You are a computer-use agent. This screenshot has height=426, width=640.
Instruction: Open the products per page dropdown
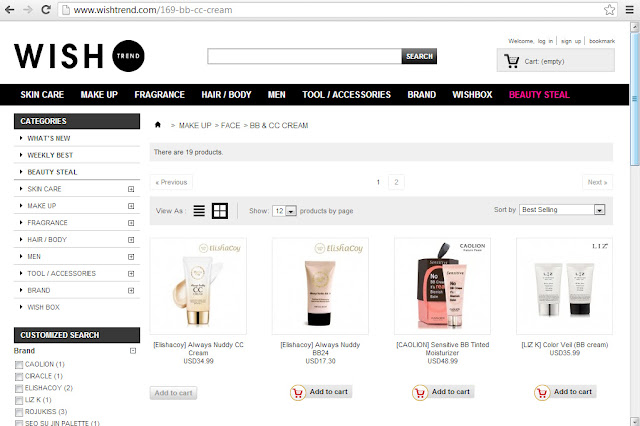coord(284,211)
